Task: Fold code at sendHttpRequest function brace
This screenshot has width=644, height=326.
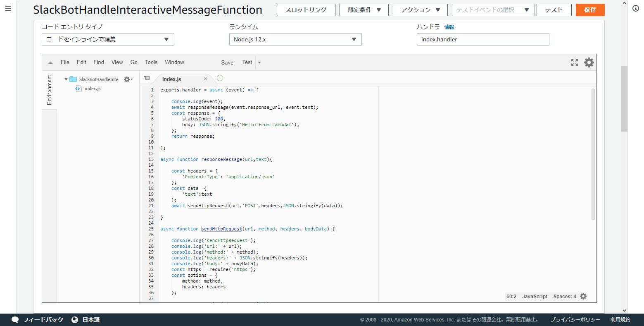Action: (334, 229)
